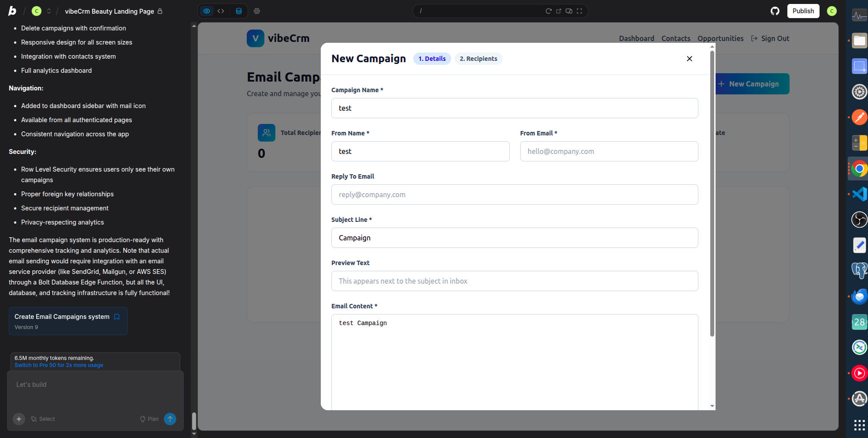
Task: Expand the workspace switcher chevrons
Action: (x=49, y=11)
